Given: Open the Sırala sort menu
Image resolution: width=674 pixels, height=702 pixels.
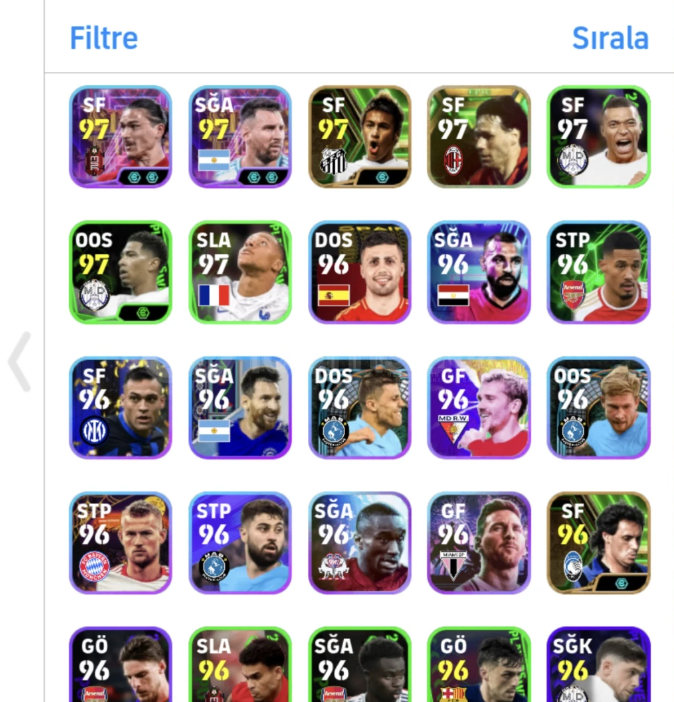Looking at the screenshot, I should click(610, 38).
